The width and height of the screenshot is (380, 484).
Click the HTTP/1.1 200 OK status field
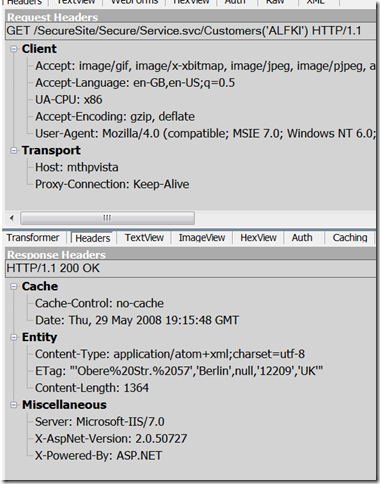(191, 269)
